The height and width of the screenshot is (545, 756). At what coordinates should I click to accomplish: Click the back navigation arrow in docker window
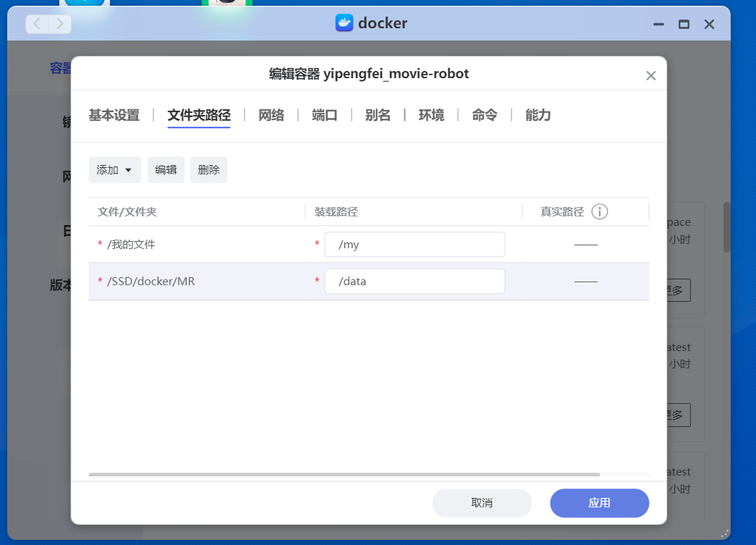(37, 24)
